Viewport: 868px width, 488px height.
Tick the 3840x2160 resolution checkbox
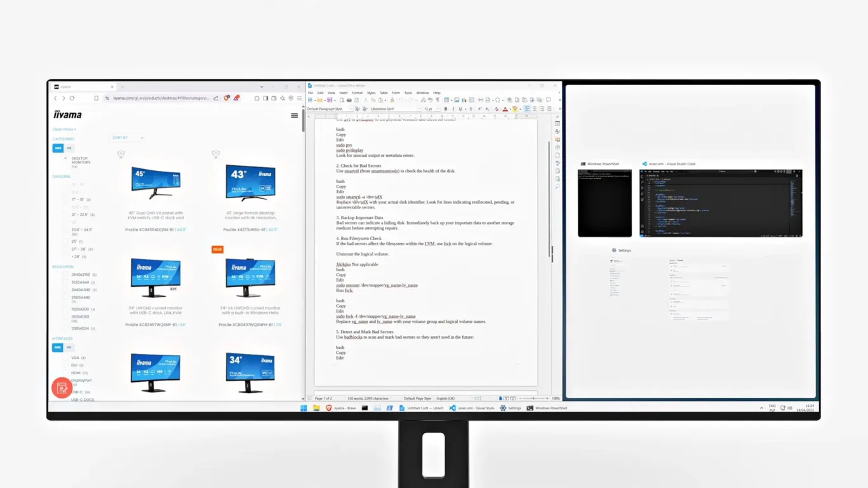[x=65, y=274]
